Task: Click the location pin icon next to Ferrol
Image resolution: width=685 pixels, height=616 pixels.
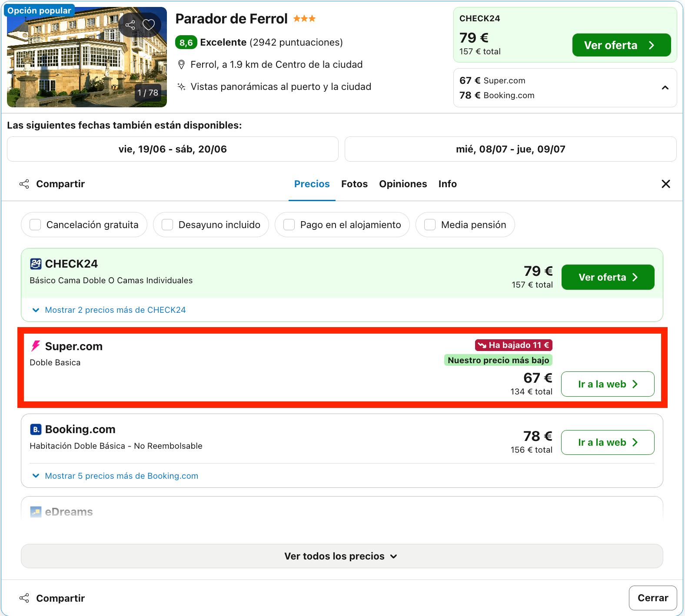Action: pos(182,65)
